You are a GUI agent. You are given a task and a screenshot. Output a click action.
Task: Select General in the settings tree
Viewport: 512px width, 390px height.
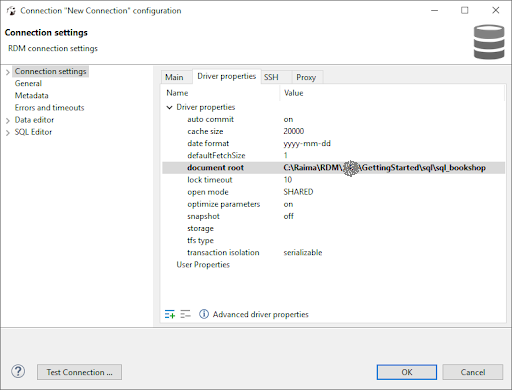(28, 83)
